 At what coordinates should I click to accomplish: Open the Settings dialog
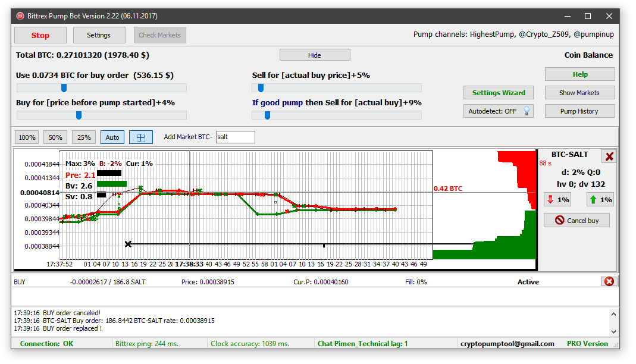[x=99, y=35]
